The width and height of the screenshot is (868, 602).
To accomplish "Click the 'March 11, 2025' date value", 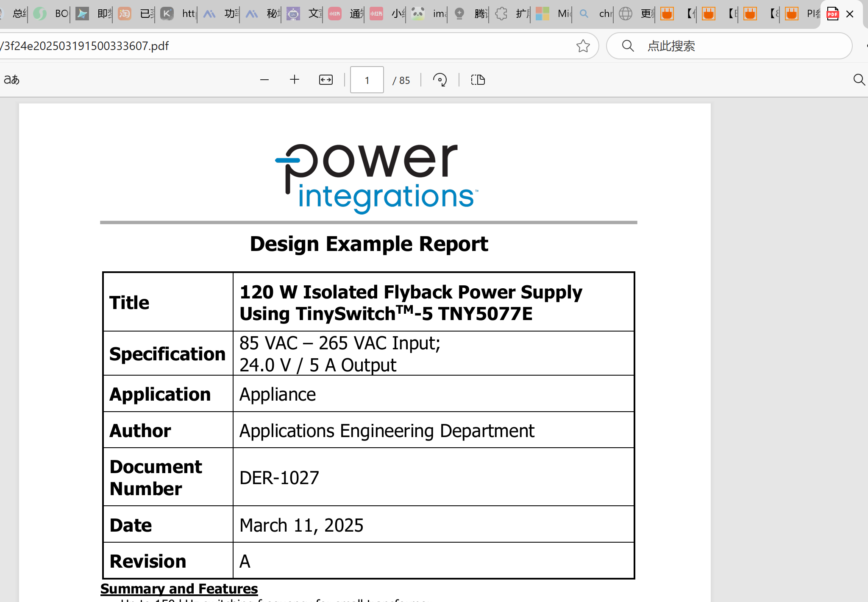I will pos(301,526).
